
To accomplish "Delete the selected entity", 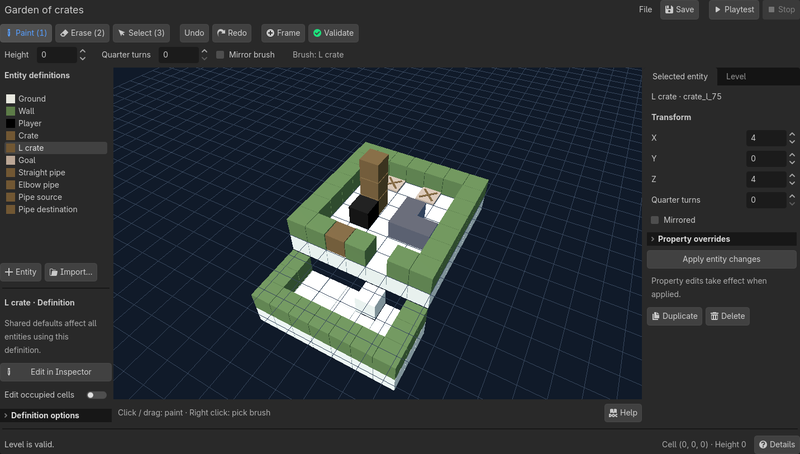I will (728, 316).
